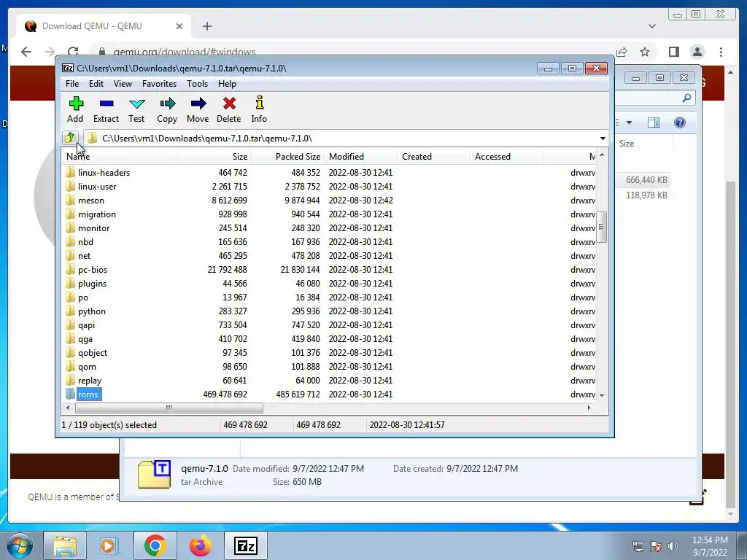The image size is (747, 560).
Task: Open the Edit menu
Action: [x=96, y=84]
